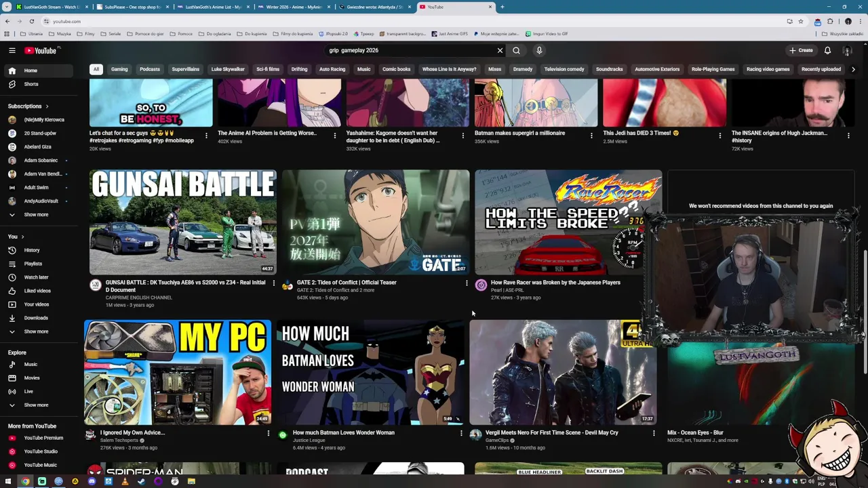Expand the You section arrow
868x488 pixels.
(22, 237)
